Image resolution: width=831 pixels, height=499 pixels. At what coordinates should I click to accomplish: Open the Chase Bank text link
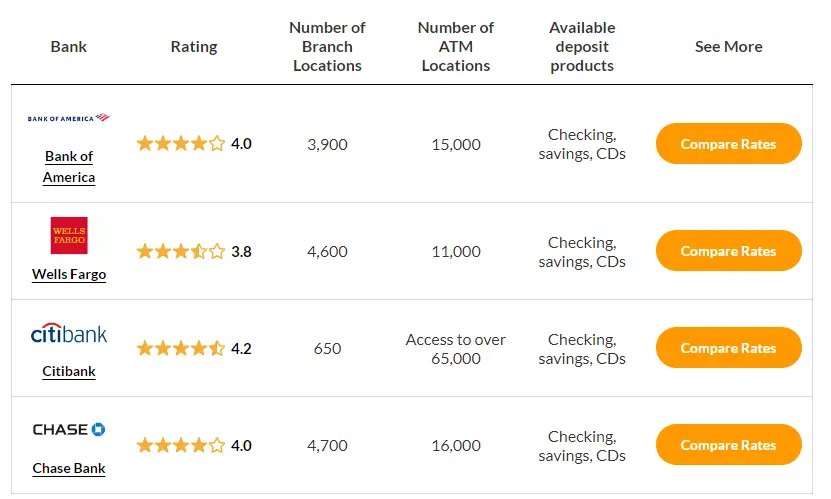coord(69,468)
